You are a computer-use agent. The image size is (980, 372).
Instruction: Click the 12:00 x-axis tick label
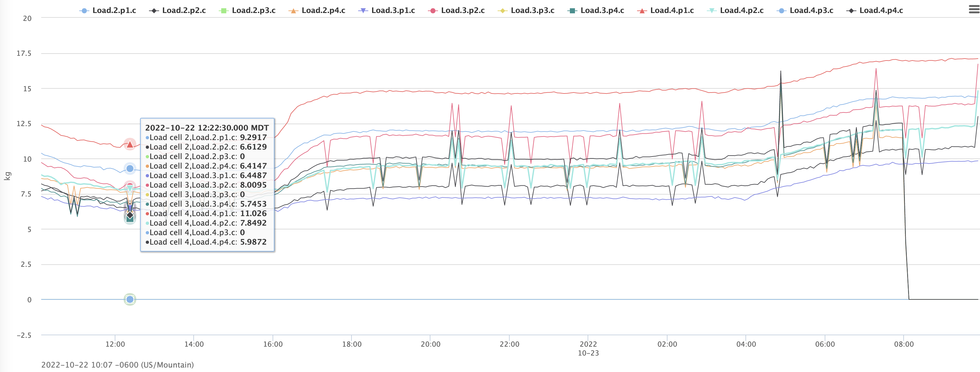pos(115,344)
